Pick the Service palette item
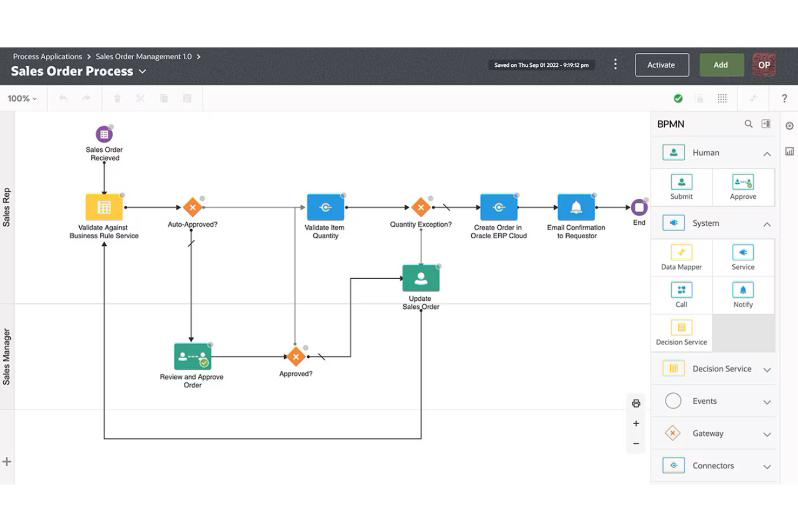This screenshot has width=798, height=532. 743,258
